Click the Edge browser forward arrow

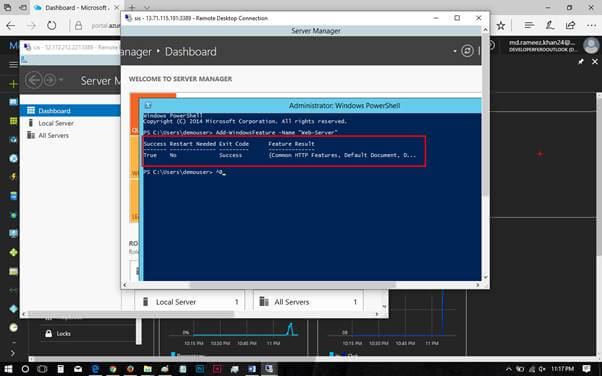pos(31,26)
